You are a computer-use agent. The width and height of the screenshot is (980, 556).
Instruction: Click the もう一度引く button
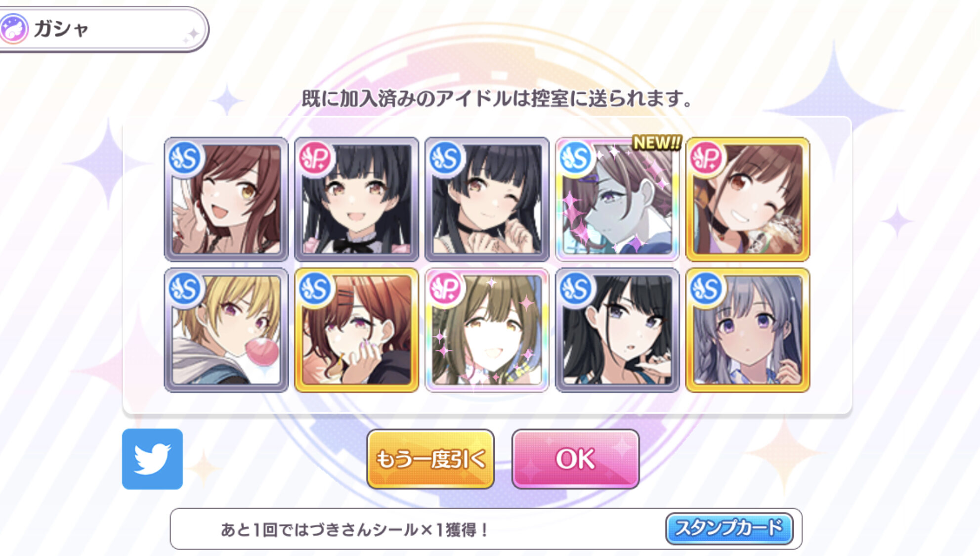[x=430, y=459]
